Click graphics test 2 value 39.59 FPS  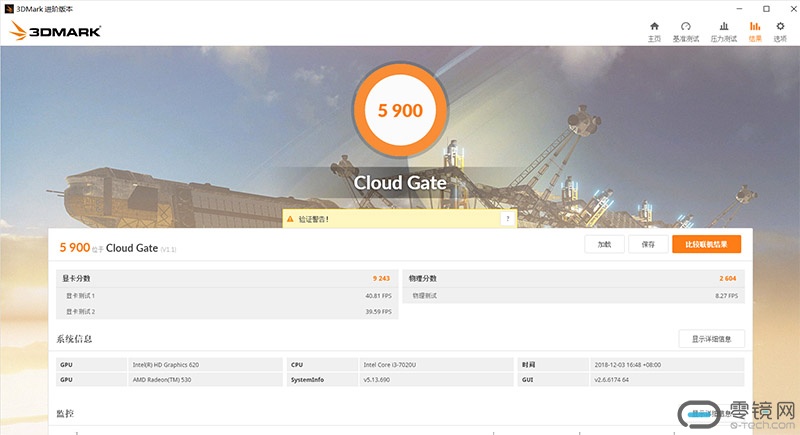coord(378,312)
